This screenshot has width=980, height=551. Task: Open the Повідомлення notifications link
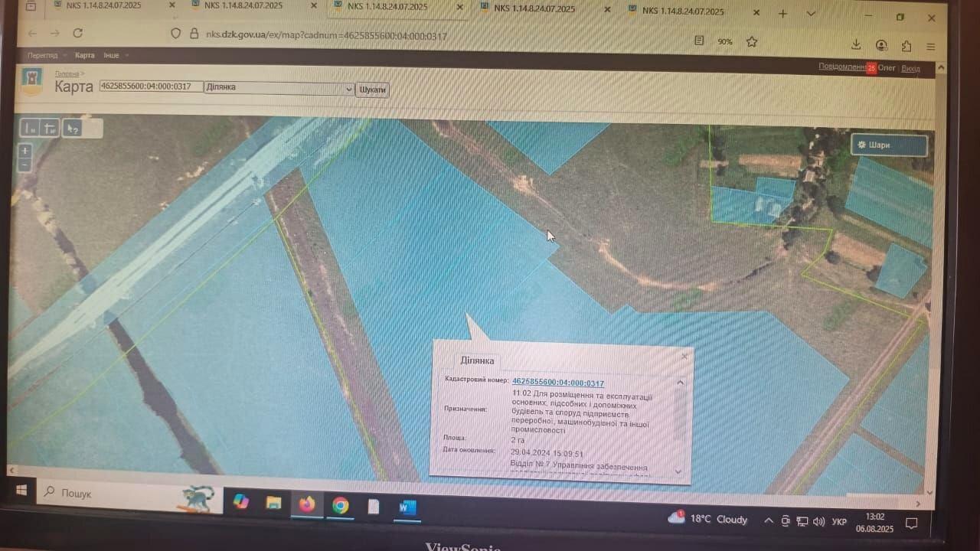tap(841, 67)
